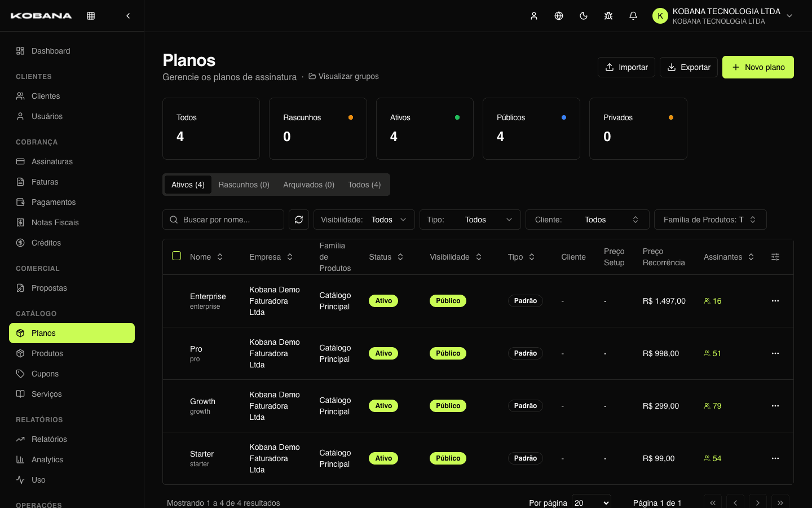812x508 pixels.
Task: Open the Tipo filter dropdown
Action: [x=470, y=220]
